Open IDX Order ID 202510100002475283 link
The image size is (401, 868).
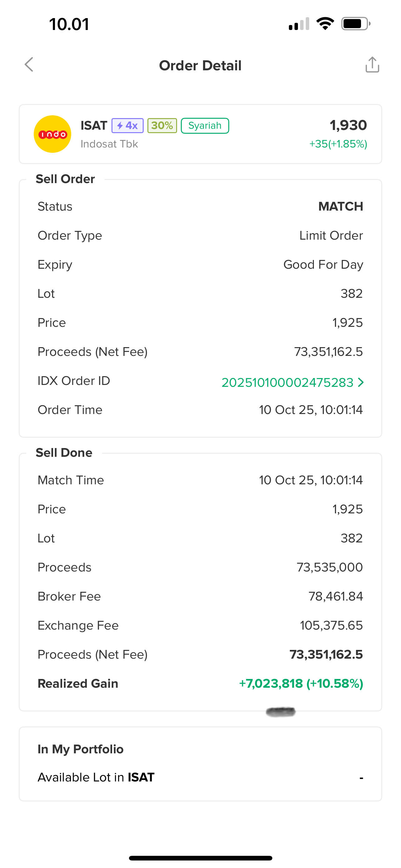[287, 382]
